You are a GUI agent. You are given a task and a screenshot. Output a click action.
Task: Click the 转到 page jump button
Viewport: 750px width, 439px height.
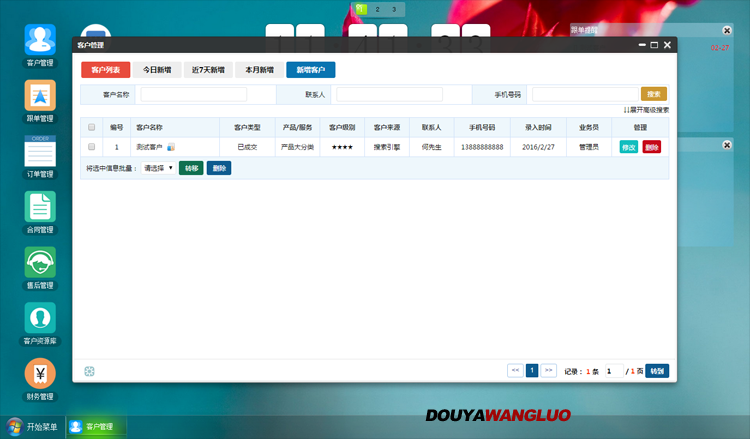657,371
